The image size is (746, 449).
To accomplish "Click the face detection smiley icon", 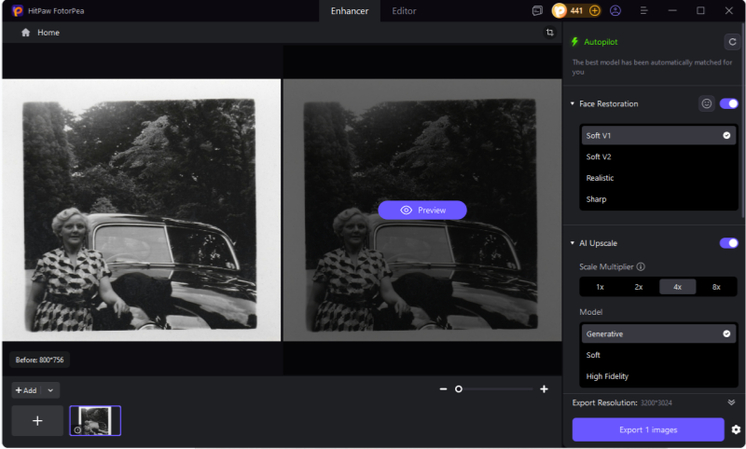I will pyautogui.click(x=707, y=103).
